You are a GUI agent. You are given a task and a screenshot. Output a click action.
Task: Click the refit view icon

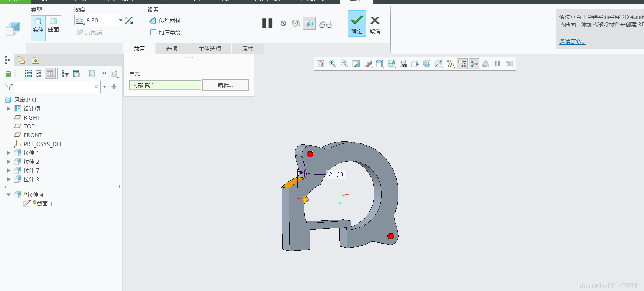click(320, 64)
